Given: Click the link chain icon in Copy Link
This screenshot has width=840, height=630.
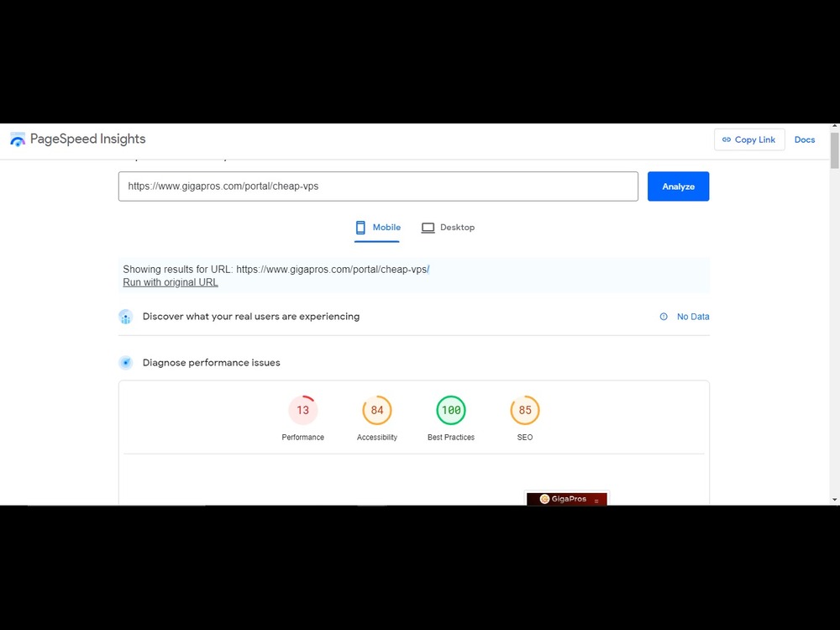Looking at the screenshot, I should [727, 139].
